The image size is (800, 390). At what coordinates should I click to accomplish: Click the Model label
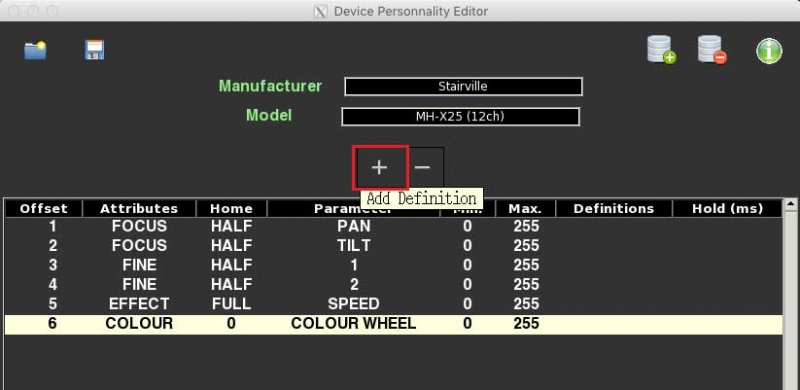click(x=269, y=115)
